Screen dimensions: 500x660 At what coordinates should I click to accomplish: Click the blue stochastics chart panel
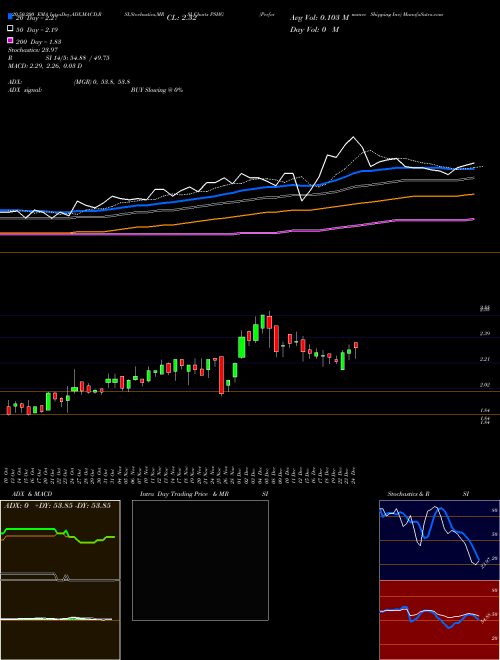[439, 540]
